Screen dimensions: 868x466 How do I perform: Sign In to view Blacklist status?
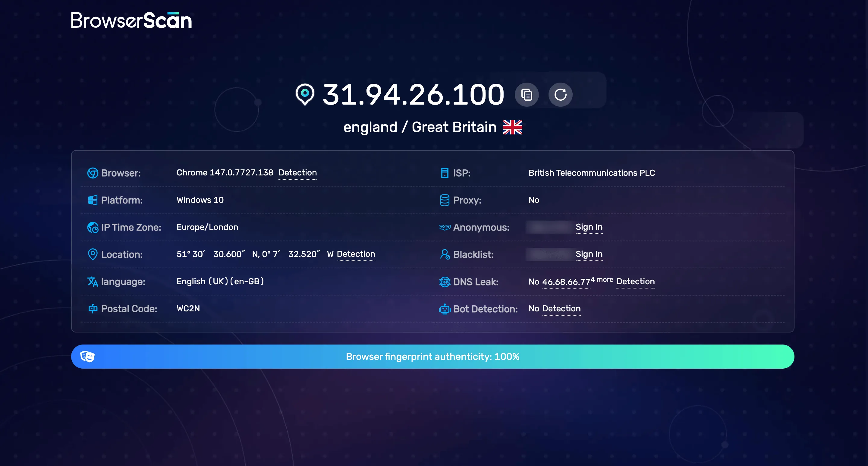[589, 254]
